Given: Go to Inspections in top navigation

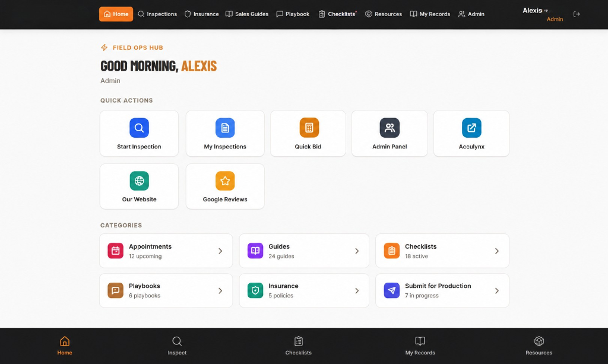Looking at the screenshot, I should (x=157, y=14).
